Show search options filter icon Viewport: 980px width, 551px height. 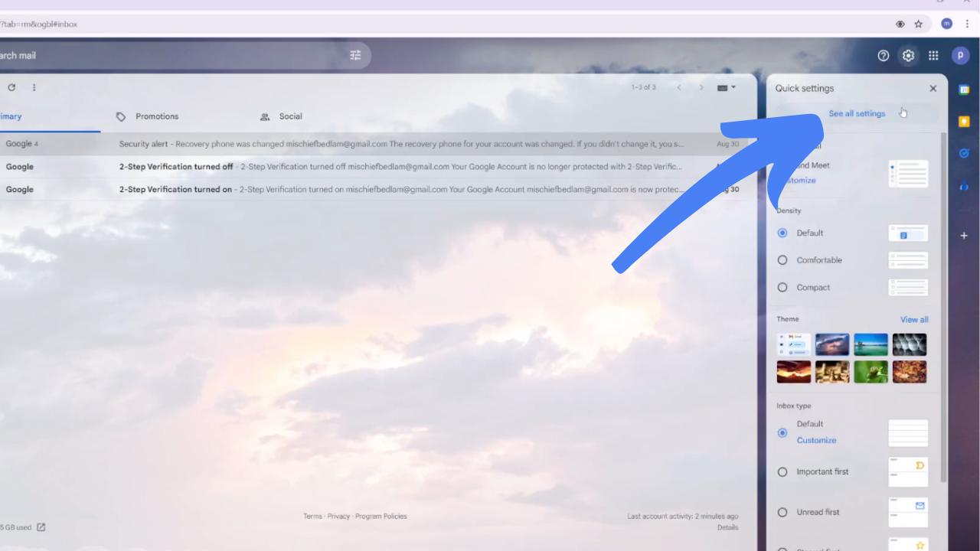355,55
